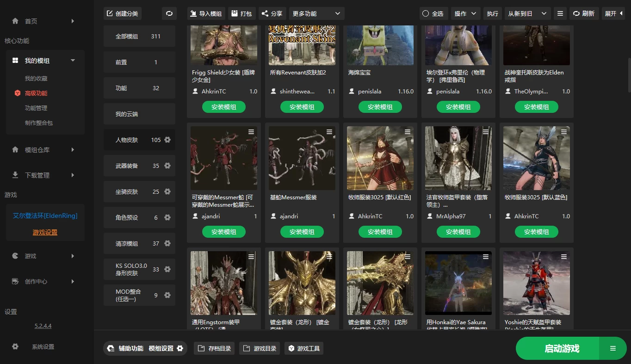Open the 更多功能 dropdown
This screenshot has width=631, height=364.
tap(316, 13)
